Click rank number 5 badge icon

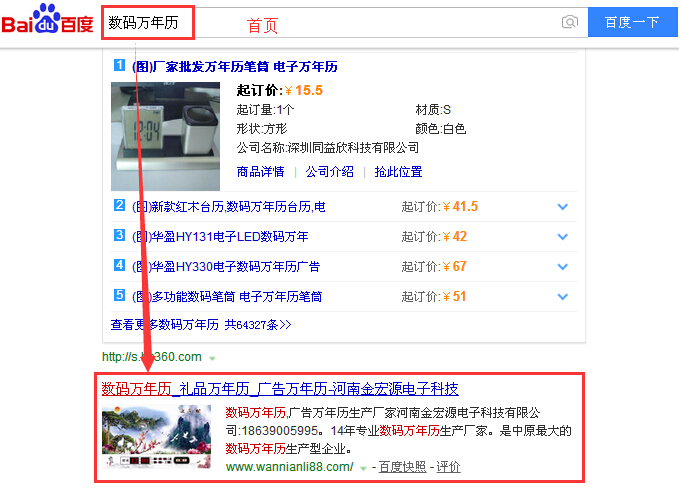point(120,295)
